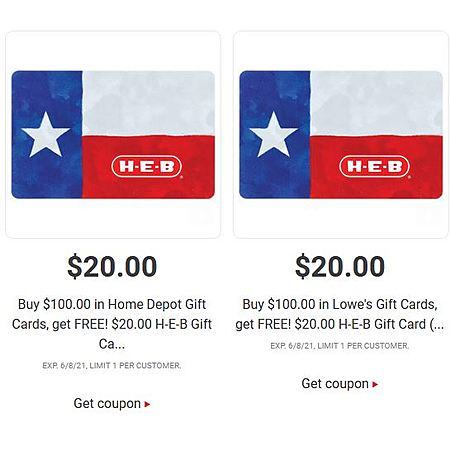Open Home Depot Gift Cards offer description
This screenshot has height=450, width=450.
click(112, 324)
